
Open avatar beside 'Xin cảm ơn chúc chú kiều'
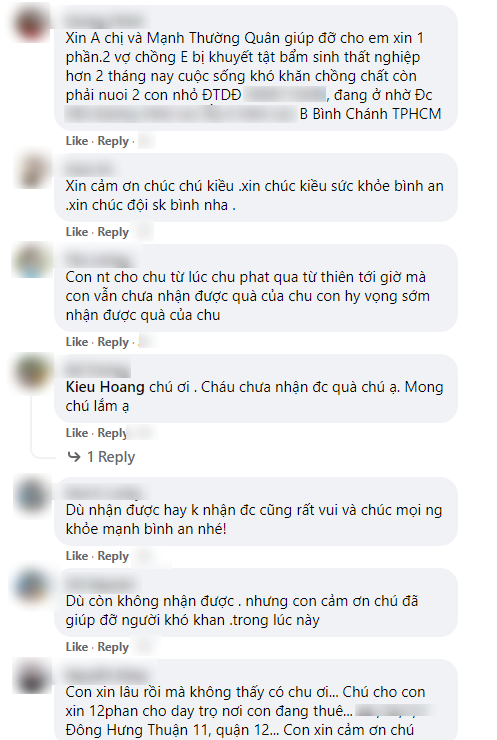32,171
